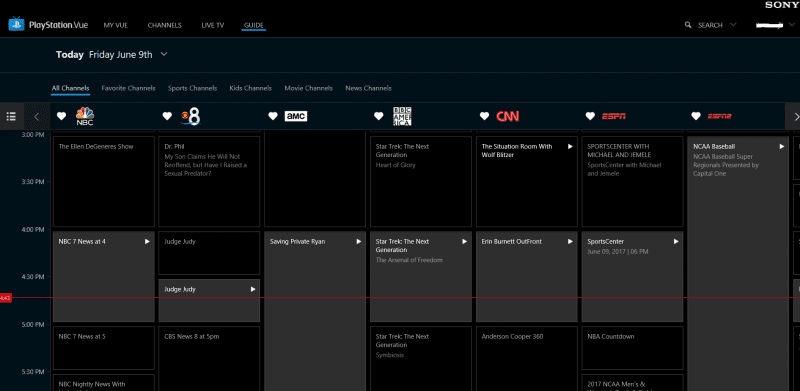The image size is (800, 391).
Task: Click the SEARCH text
Action: [710, 25]
